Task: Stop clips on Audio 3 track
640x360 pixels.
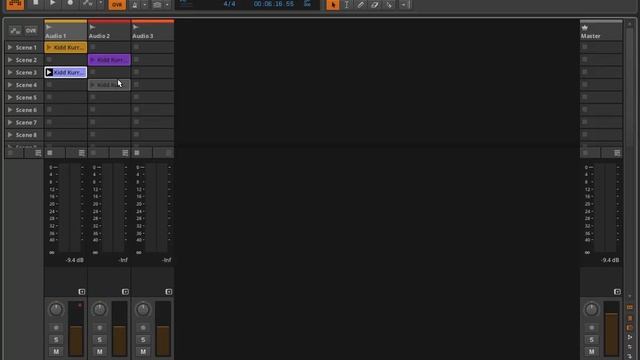Action: (x=137, y=153)
